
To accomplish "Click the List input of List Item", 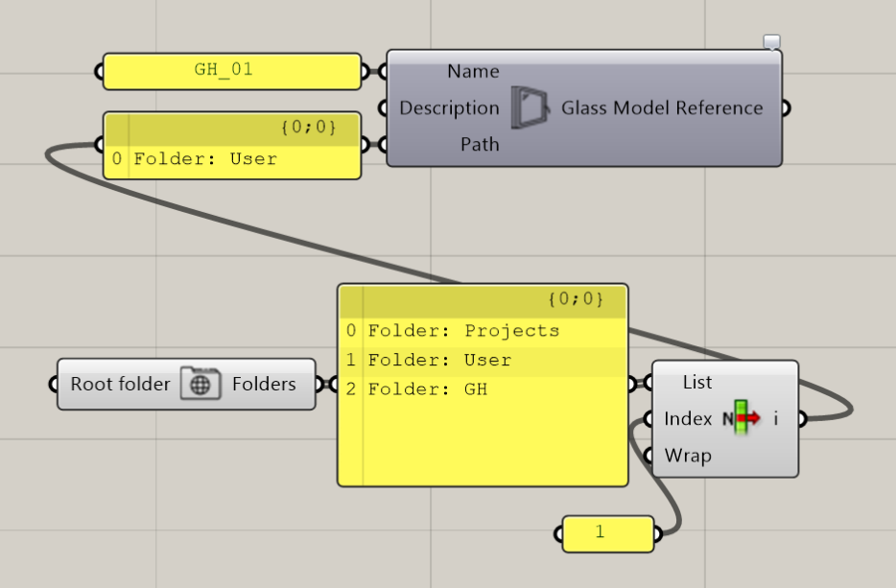I will point(697,383).
